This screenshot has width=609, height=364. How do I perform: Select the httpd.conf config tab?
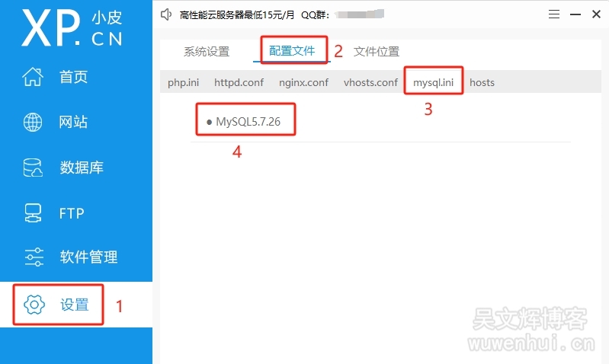239,82
